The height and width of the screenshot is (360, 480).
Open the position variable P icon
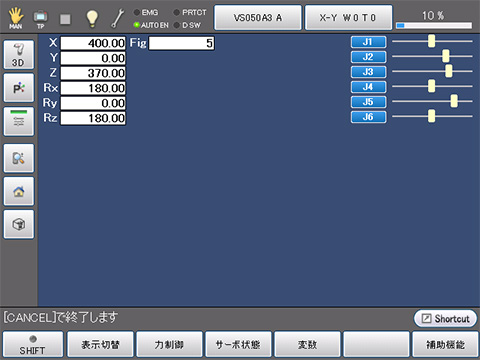(19, 88)
